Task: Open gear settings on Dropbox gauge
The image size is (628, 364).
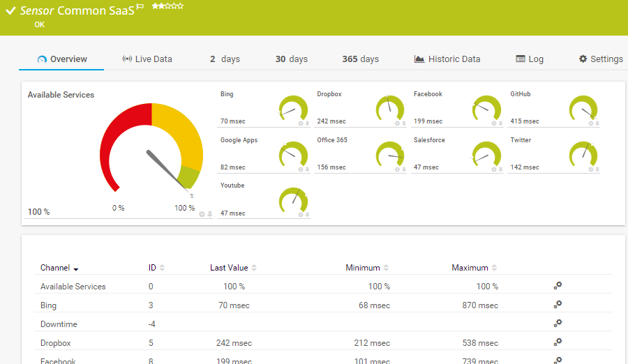Action: point(397,123)
